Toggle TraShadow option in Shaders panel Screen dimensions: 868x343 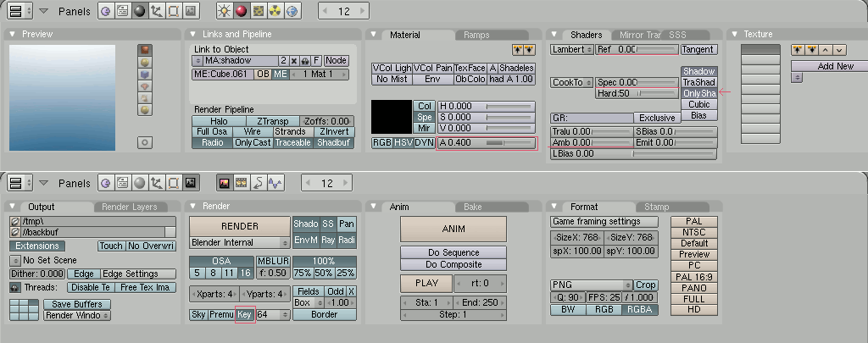pos(699,82)
